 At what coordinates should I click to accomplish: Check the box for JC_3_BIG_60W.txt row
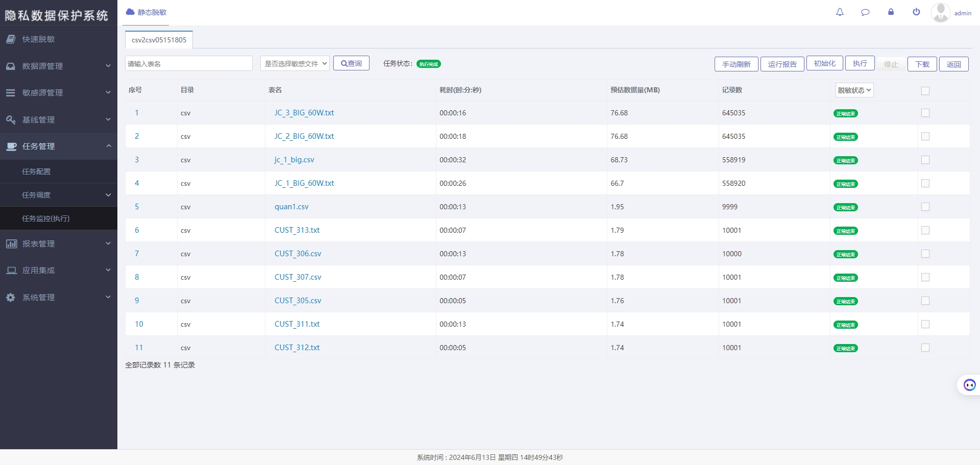925,113
